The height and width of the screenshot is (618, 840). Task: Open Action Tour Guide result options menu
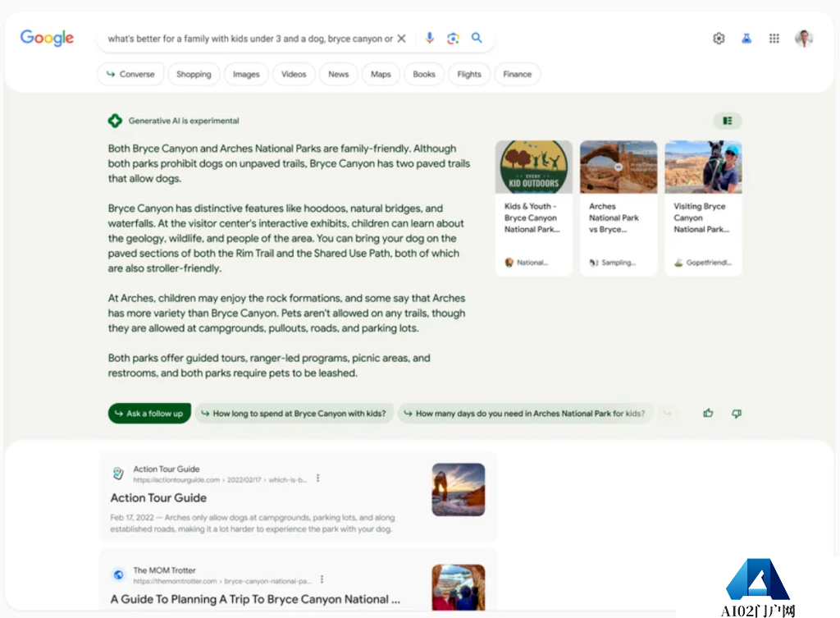click(x=318, y=478)
